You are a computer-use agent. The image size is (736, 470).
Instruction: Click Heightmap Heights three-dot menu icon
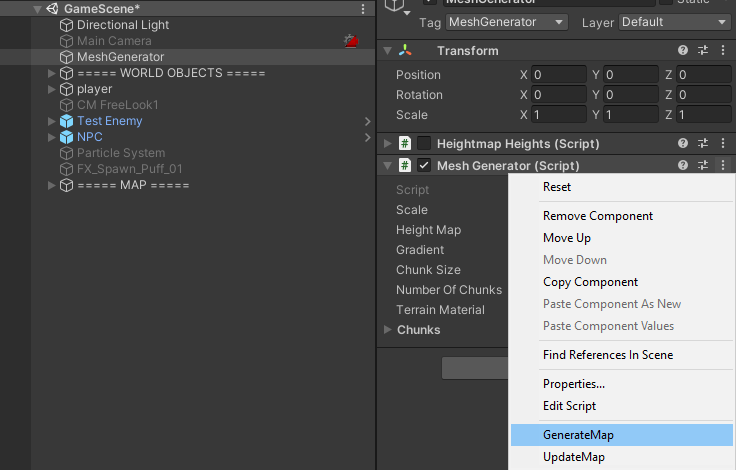click(723, 143)
